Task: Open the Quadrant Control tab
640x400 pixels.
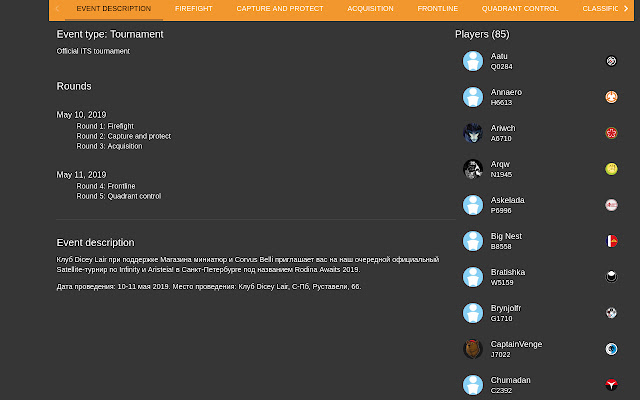Action: 520,9
